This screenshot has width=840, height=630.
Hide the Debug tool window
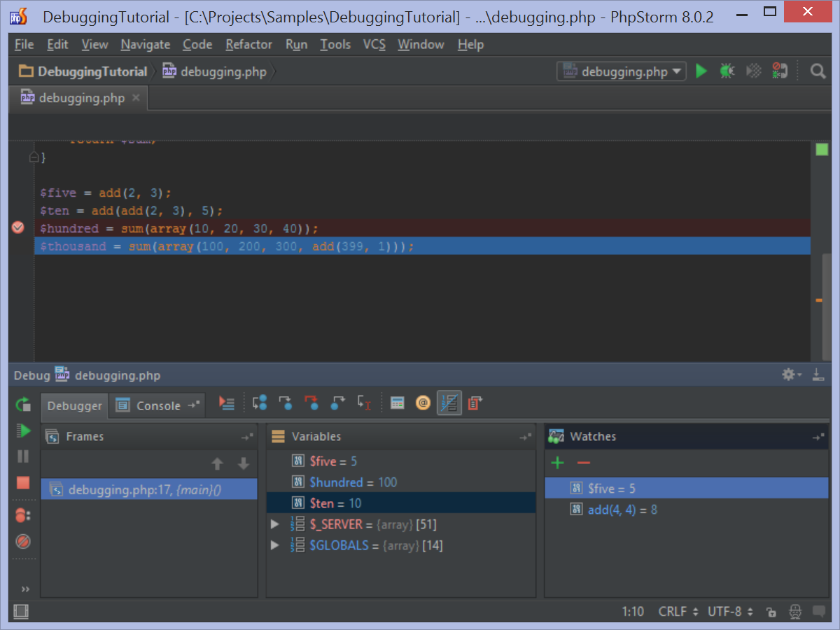pyautogui.click(x=818, y=374)
